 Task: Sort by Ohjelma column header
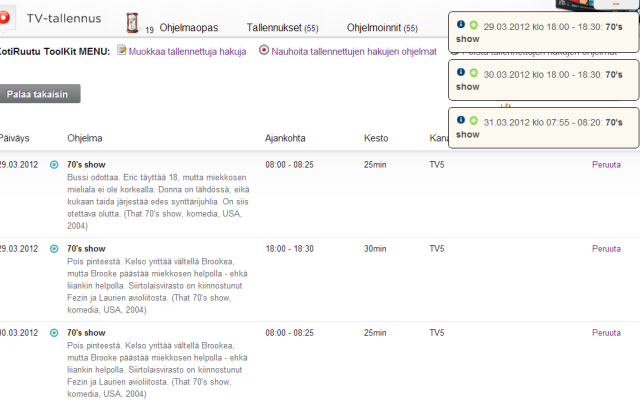pyautogui.click(x=84, y=138)
